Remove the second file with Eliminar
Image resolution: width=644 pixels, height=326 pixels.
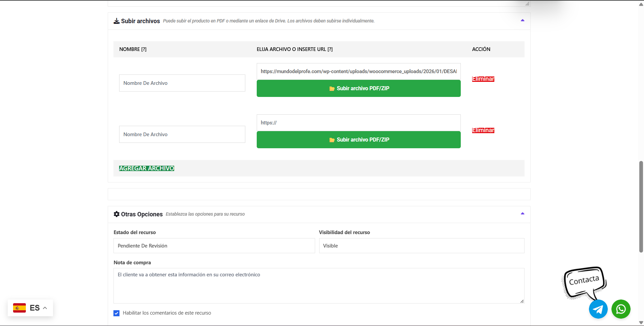[483, 130]
